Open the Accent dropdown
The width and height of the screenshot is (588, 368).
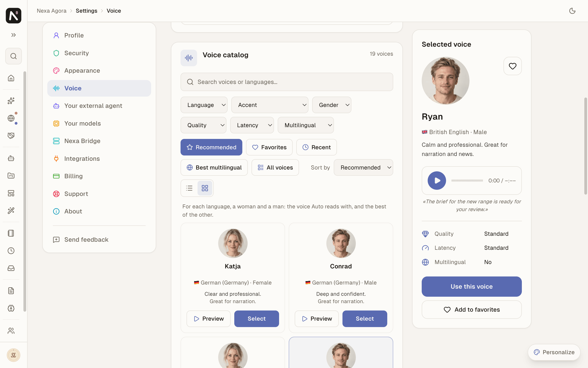(270, 105)
